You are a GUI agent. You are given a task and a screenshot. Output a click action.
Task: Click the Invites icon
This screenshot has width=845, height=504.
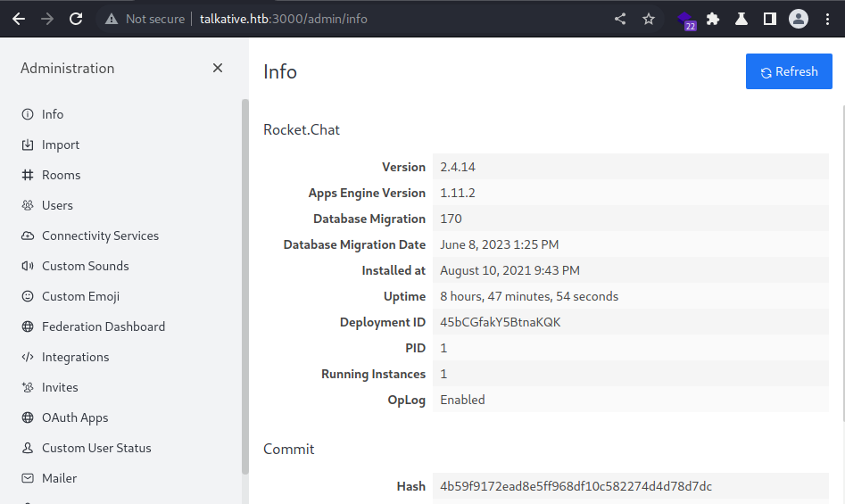click(x=28, y=387)
